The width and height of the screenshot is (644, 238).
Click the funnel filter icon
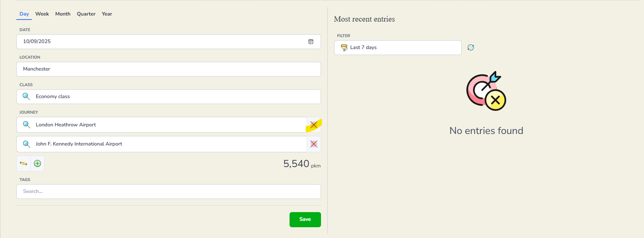pyautogui.click(x=344, y=47)
